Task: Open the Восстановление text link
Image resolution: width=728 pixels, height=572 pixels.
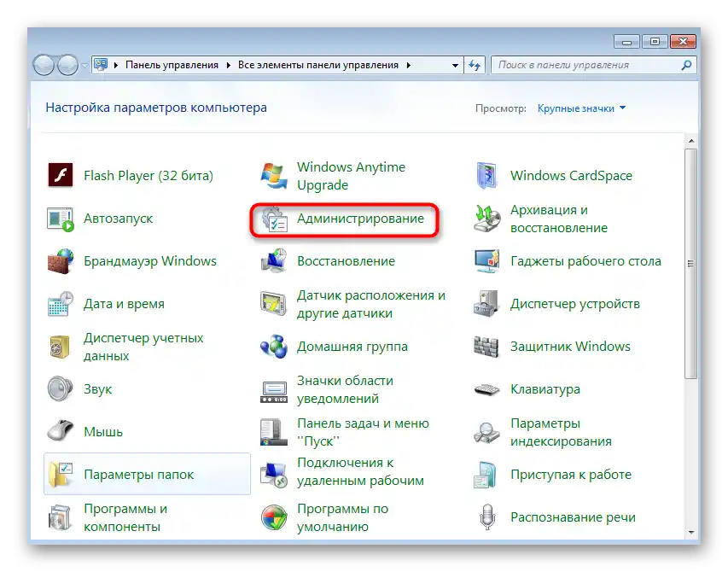Action: click(x=346, y=261)
